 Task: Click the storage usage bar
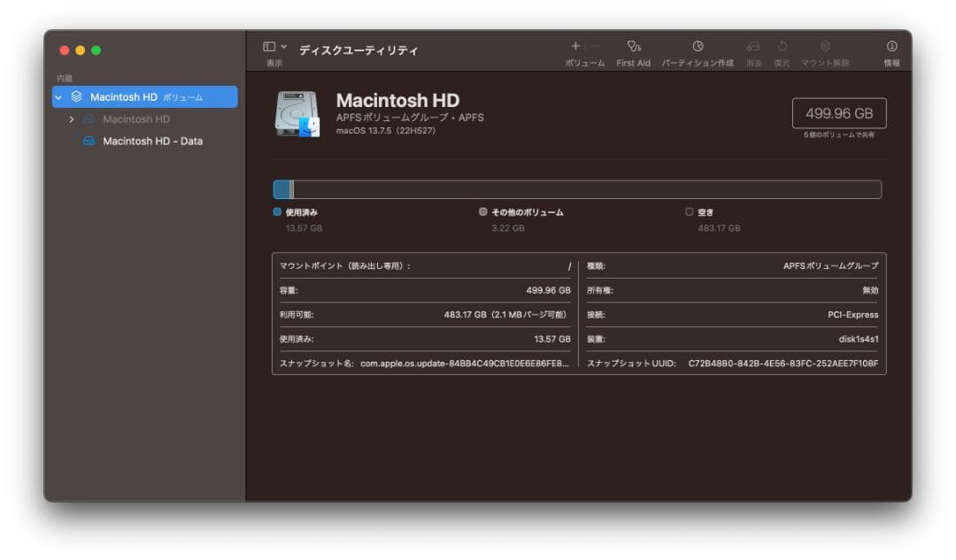[x=575, y=188]
